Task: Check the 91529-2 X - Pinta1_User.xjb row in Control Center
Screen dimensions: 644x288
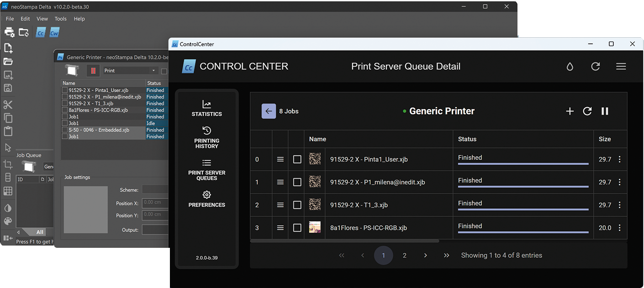Action: point(297,159)
